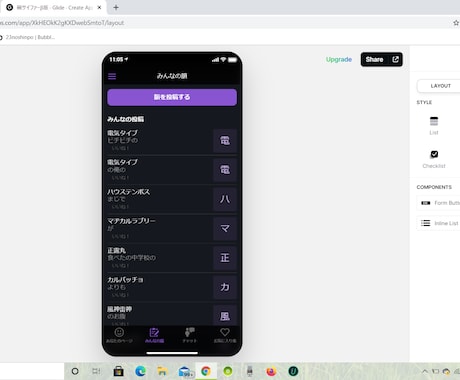Image resolution: width=460 pixels, height=380 pixels.
Task: Launch Firefox from the taskbar
Action: point(271,371)
